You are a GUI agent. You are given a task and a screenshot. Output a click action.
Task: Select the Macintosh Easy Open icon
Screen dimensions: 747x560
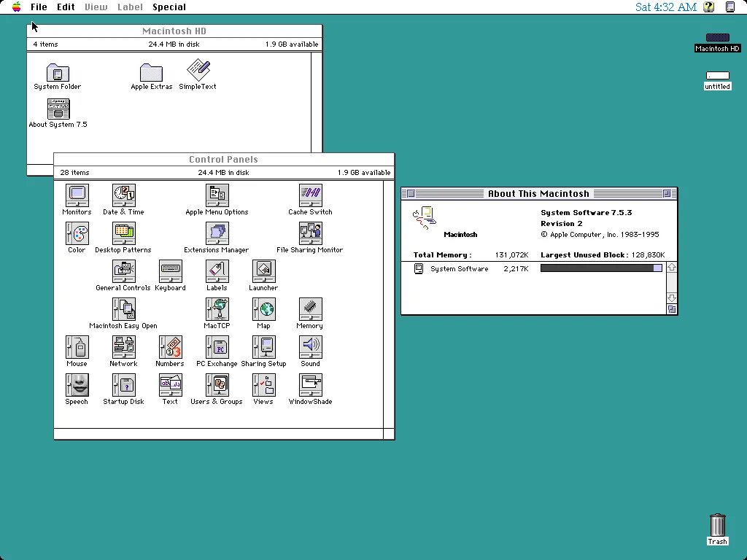123,309
